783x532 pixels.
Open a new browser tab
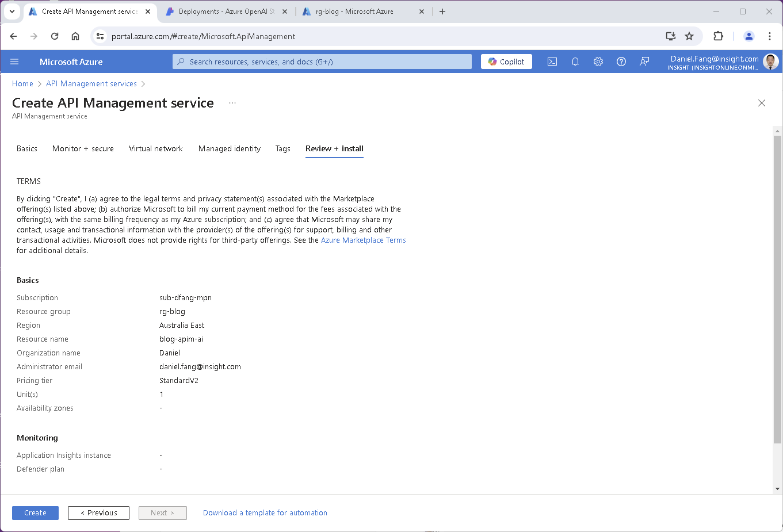click(442, 12)
